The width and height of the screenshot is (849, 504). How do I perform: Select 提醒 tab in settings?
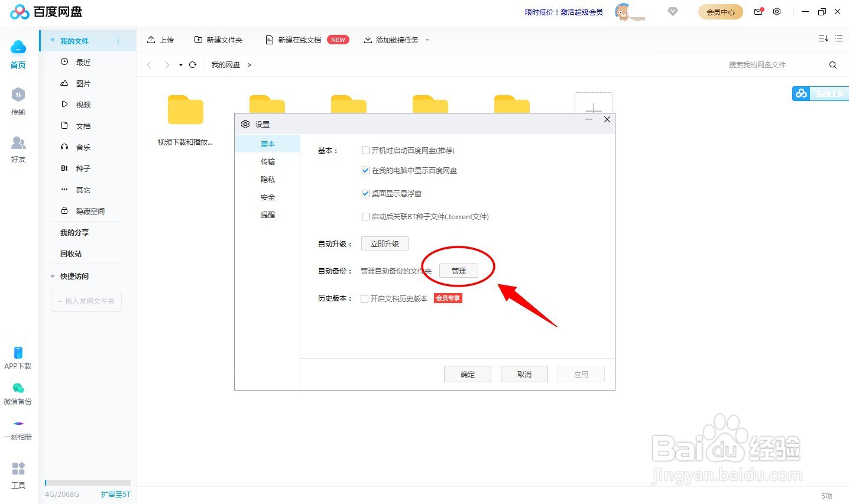268,214
